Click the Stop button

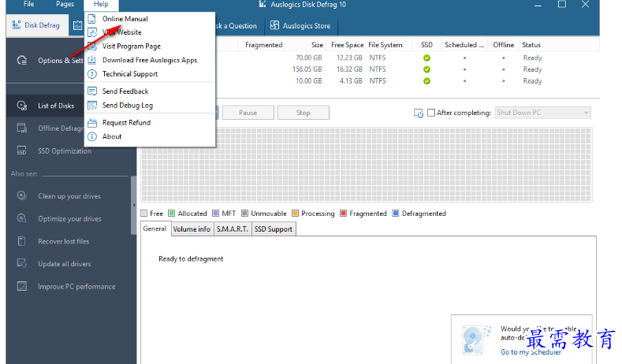[303, 113]
